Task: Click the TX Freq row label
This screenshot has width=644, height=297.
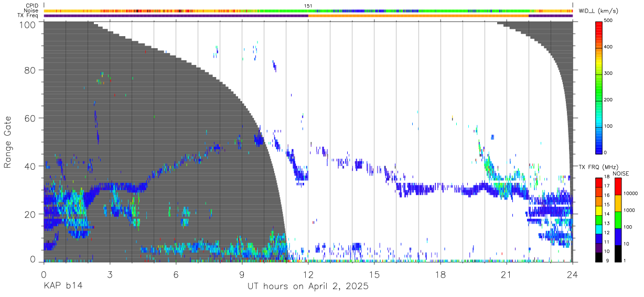Action: (x=28, y=16)
